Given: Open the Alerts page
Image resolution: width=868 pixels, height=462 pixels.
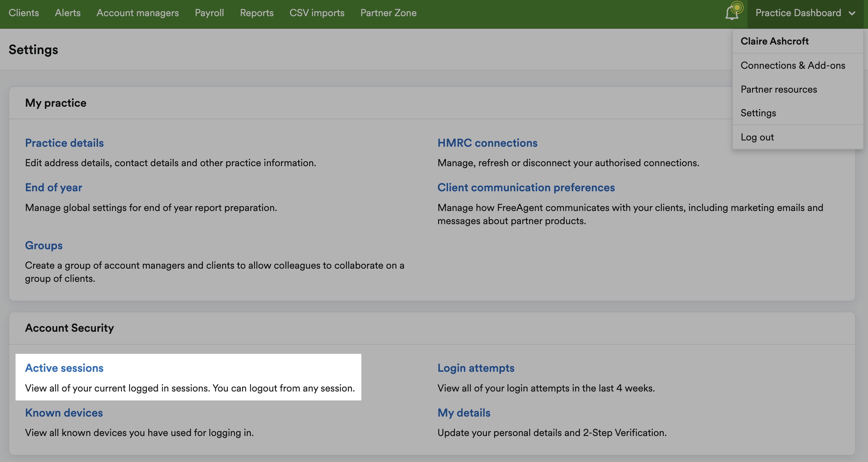Looking at the screenshot, I should [67, 13].
